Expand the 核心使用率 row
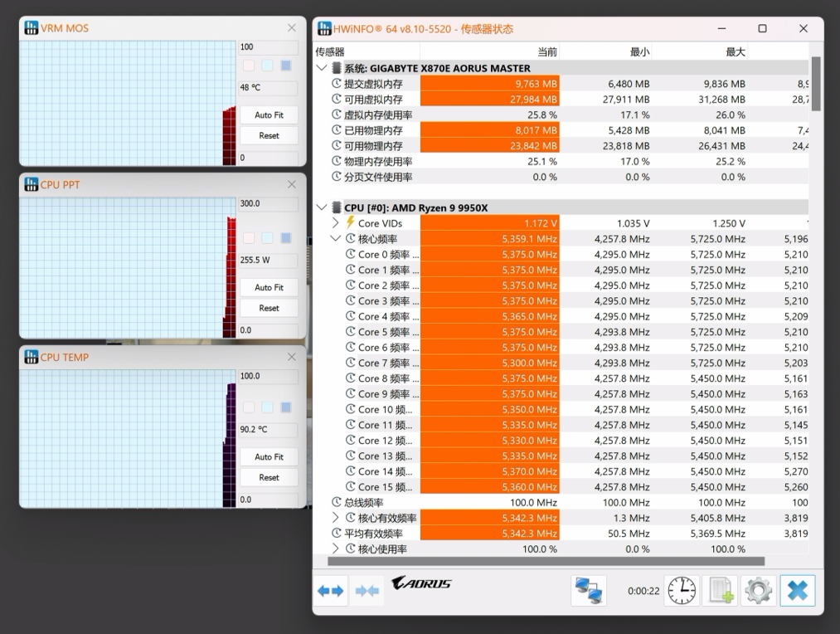840x634 pixels. pos(336,549)
